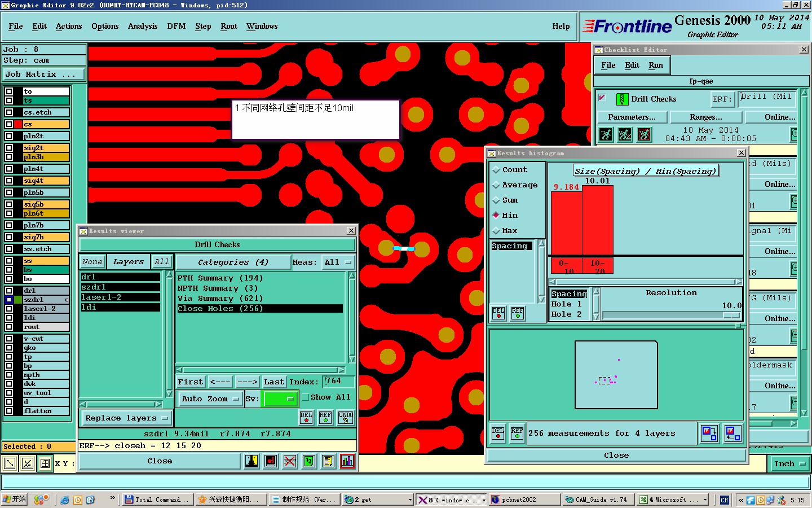Click the DEL icon in Results viewer

pyautogui.click(x=306, y=418)
